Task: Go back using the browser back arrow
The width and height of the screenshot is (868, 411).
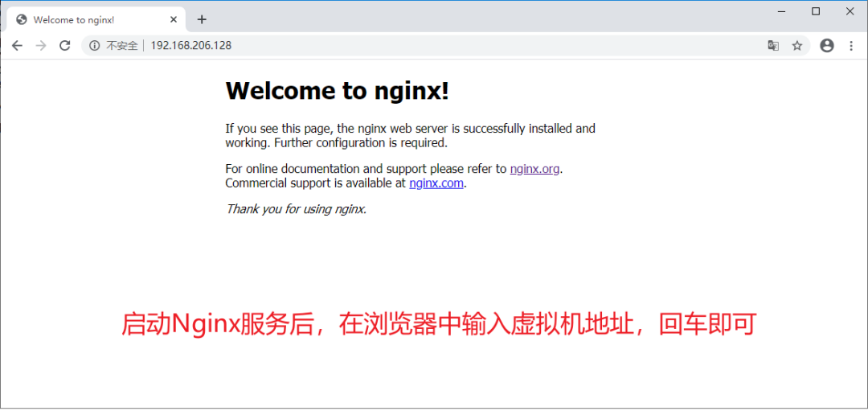Action: point(17,46)
